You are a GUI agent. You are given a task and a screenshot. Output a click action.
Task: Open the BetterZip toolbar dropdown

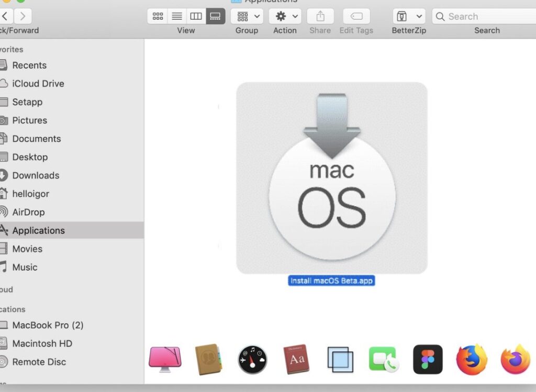[409, 16]
